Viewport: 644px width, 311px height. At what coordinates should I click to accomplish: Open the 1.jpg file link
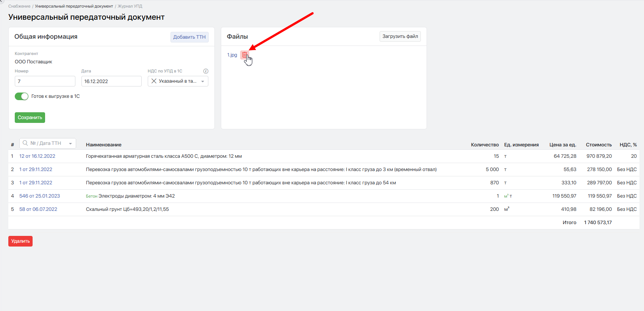coord(232,55)
